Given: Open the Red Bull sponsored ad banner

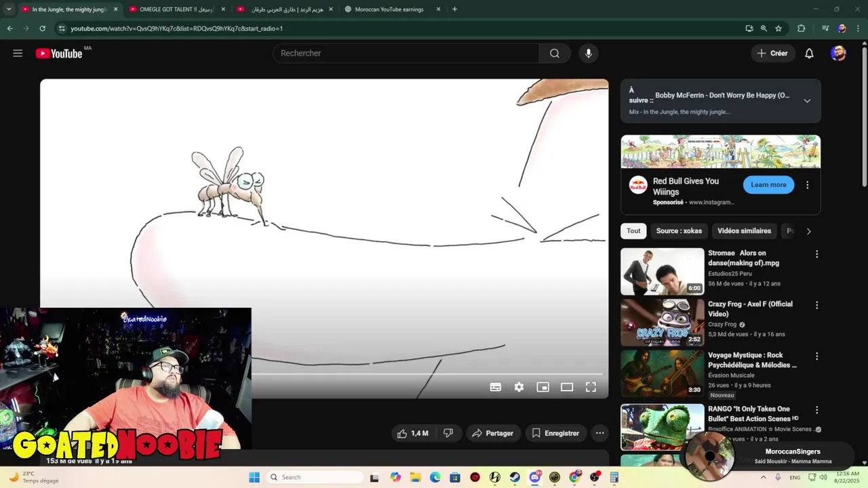Looking at the screenshot, I should pos(720,152).
